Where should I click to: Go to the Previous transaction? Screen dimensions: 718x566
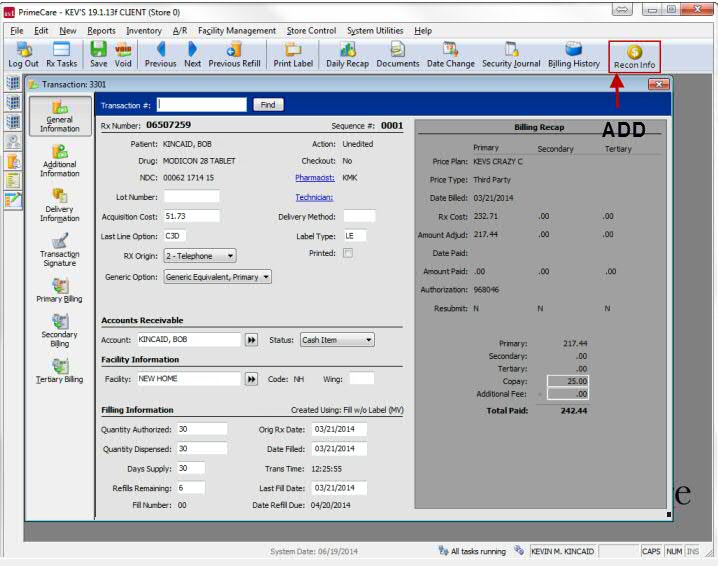click(160, 55)
